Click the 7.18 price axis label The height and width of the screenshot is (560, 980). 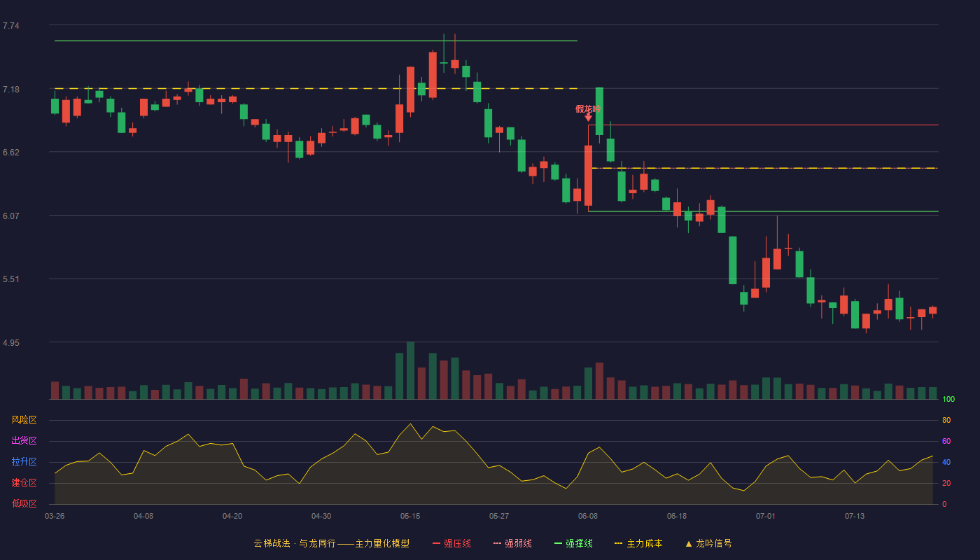(11, 90)
